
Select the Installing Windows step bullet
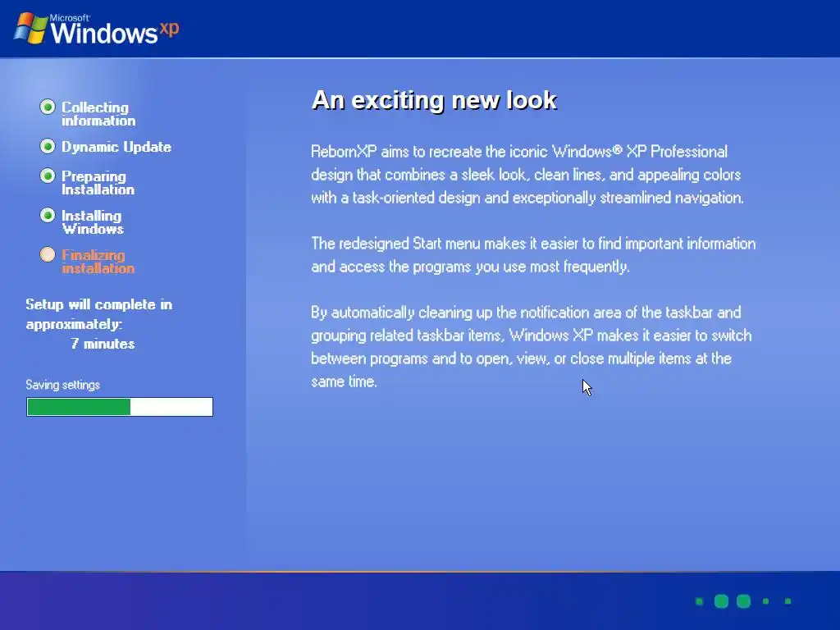pyautogui.click(x=48, y=216)
